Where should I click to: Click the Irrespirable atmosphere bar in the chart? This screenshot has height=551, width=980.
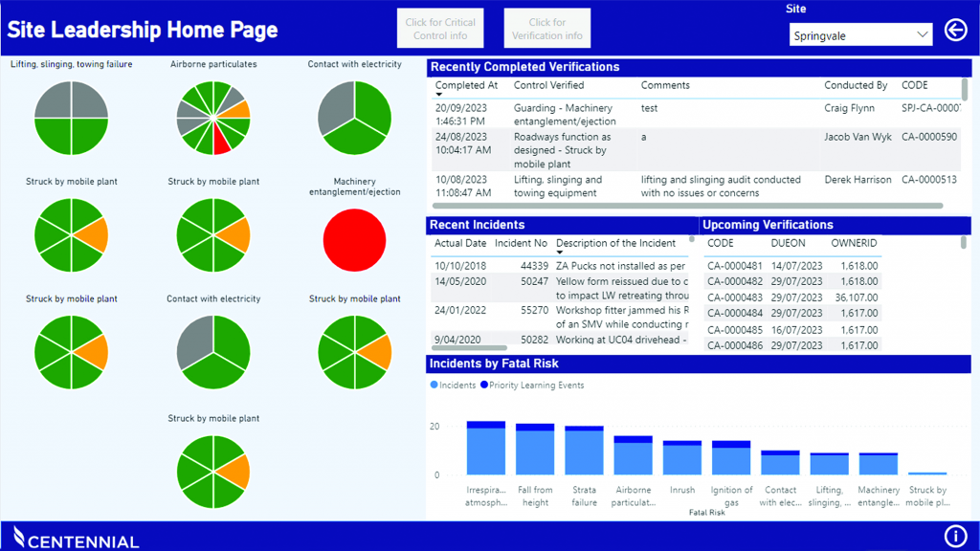click(x=485, y=450)
